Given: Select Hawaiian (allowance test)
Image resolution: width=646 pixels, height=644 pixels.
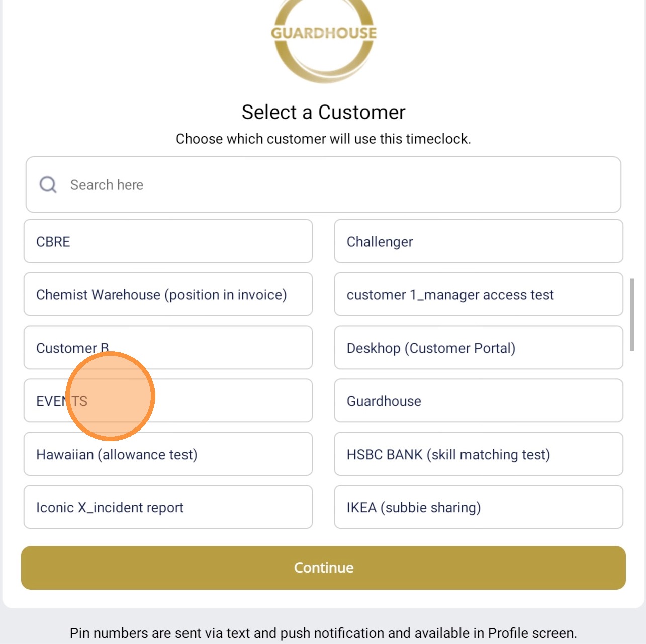Looking at the screenshot, I should 168,454.
